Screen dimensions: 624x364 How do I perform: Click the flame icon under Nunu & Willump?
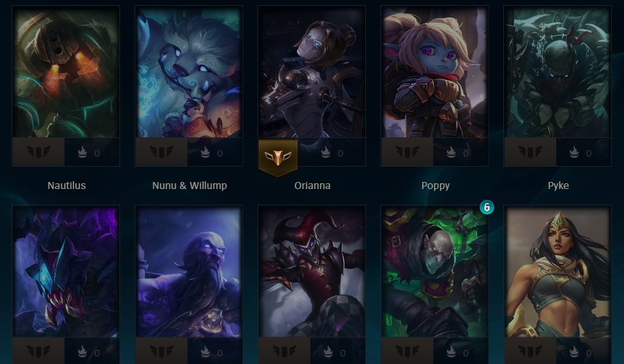[x=205, y=153]
